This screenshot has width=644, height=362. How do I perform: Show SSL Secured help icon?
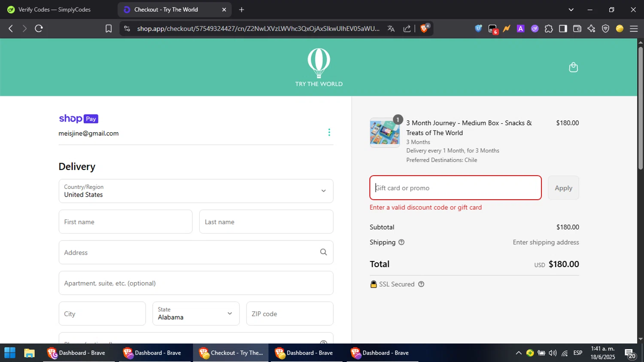pos(421,284)
